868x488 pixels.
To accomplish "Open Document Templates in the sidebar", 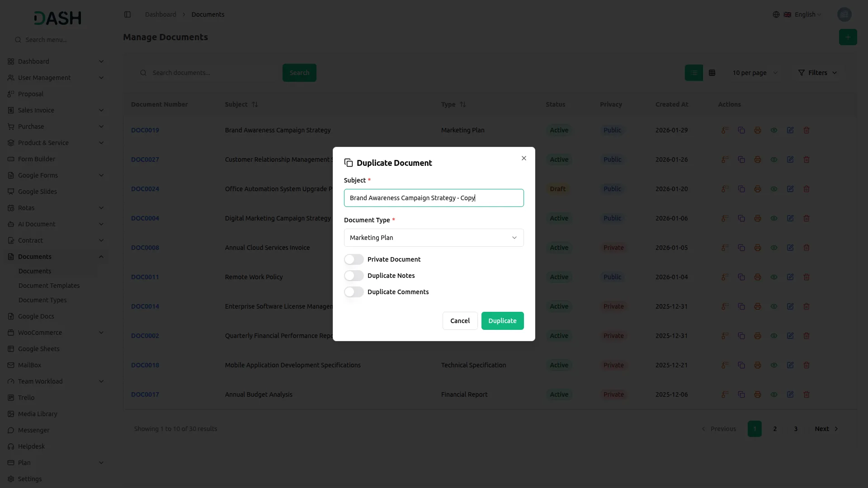I will coord(49,285).
